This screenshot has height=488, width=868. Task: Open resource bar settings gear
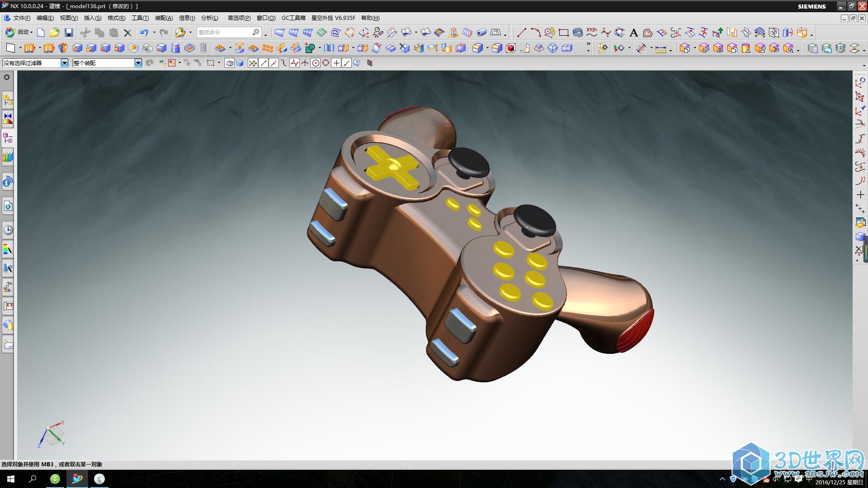(x=7, y=77)
